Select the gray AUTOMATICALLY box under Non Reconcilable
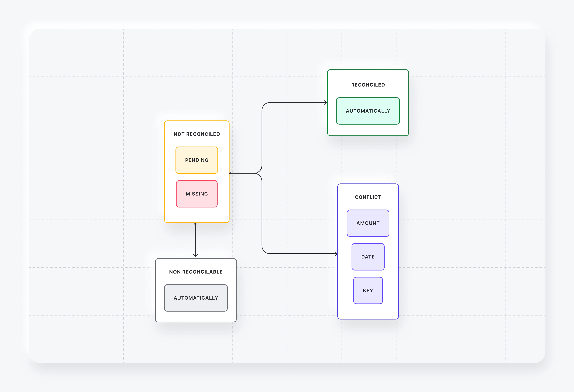Viewport: 574px width, 392px height. point(196,298)
